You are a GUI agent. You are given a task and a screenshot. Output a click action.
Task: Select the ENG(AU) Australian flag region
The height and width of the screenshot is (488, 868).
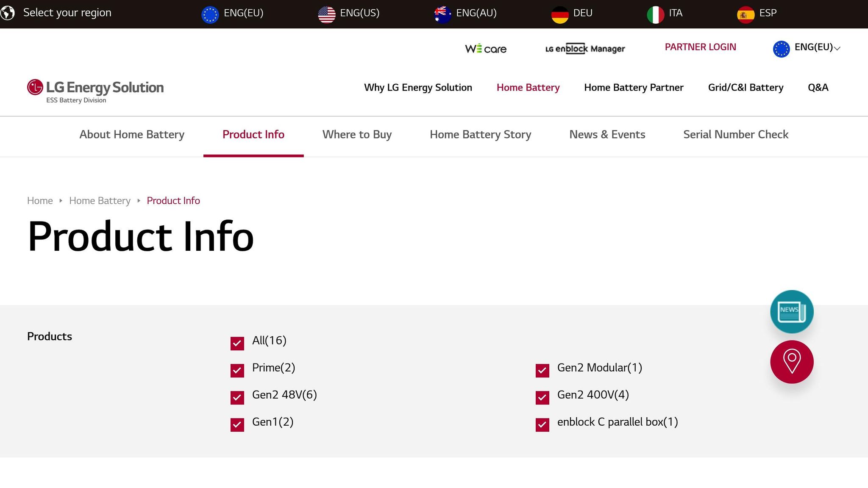point(465,14)
